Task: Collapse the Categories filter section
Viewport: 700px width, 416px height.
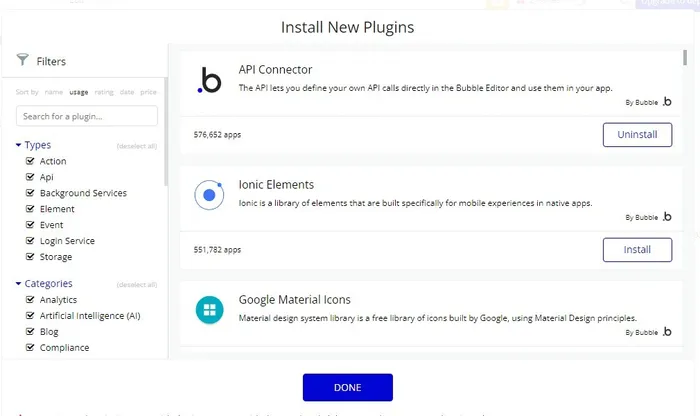Action: coord(19,284)
